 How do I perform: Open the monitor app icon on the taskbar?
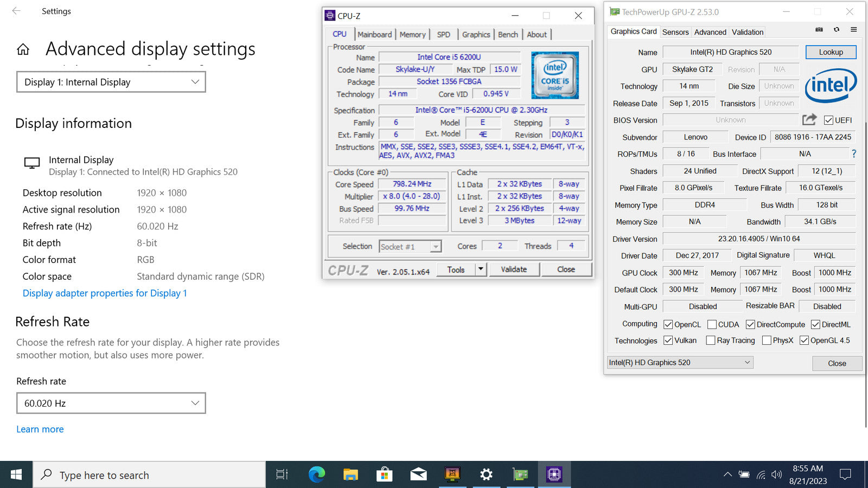[x=452, y=475]
